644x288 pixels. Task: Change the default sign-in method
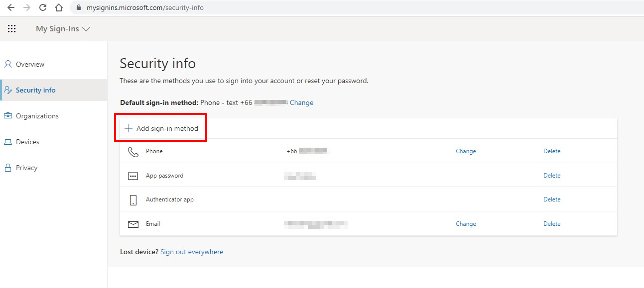click(x=301, y=102)
